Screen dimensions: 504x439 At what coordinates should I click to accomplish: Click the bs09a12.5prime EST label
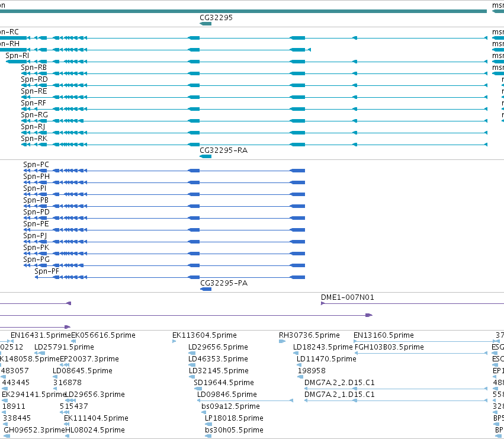pos(230,406)
